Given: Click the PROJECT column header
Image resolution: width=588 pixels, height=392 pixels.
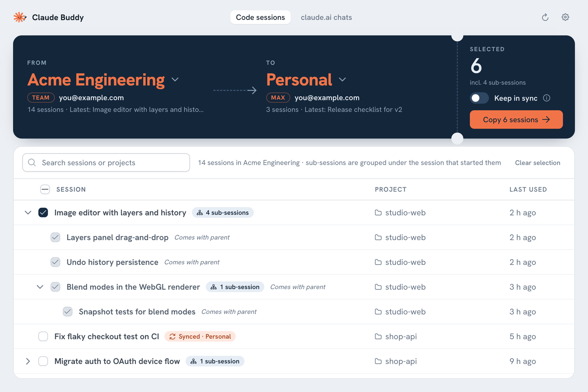Looking at the screenshot, I should [391, 189].
